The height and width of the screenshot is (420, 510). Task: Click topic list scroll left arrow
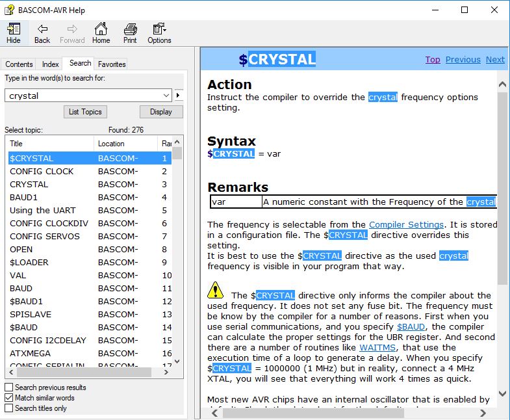pos(12,372)
